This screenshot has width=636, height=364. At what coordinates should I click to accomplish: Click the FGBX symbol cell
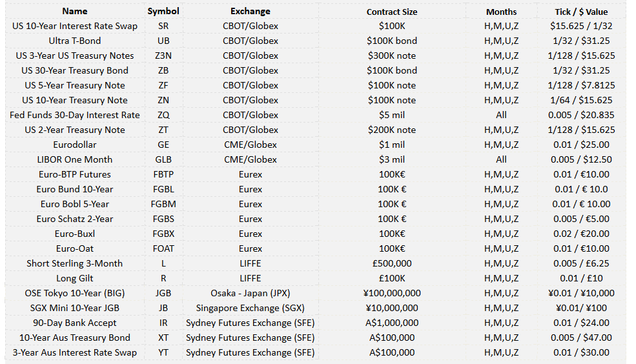(163, 234)
